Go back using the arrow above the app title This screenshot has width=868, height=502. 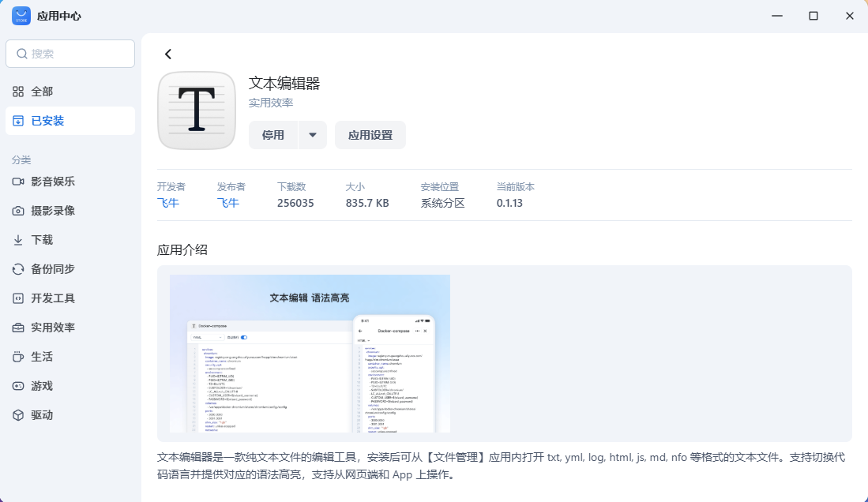[x=167, y=54]
